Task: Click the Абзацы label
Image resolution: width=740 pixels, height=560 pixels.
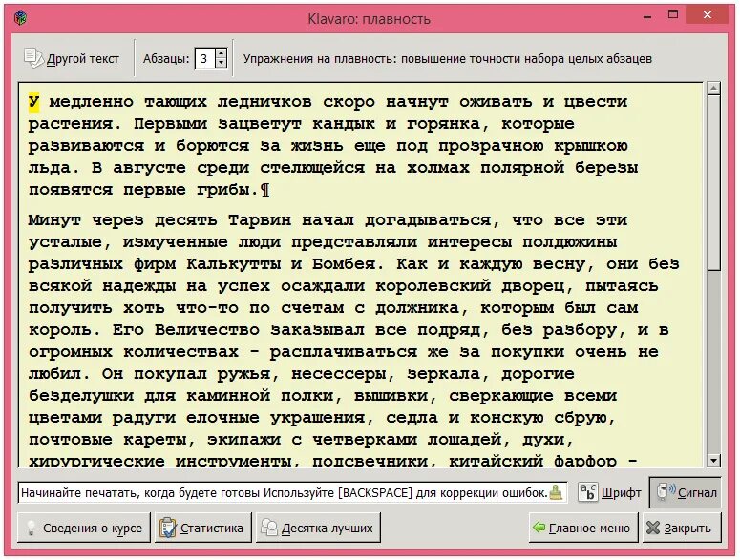Action: tap(166, 59)
